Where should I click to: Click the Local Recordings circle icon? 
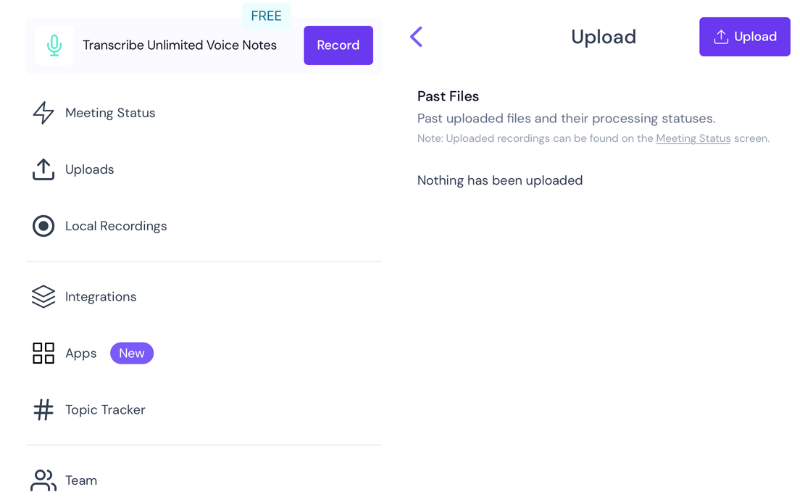[x=43, y=226]
